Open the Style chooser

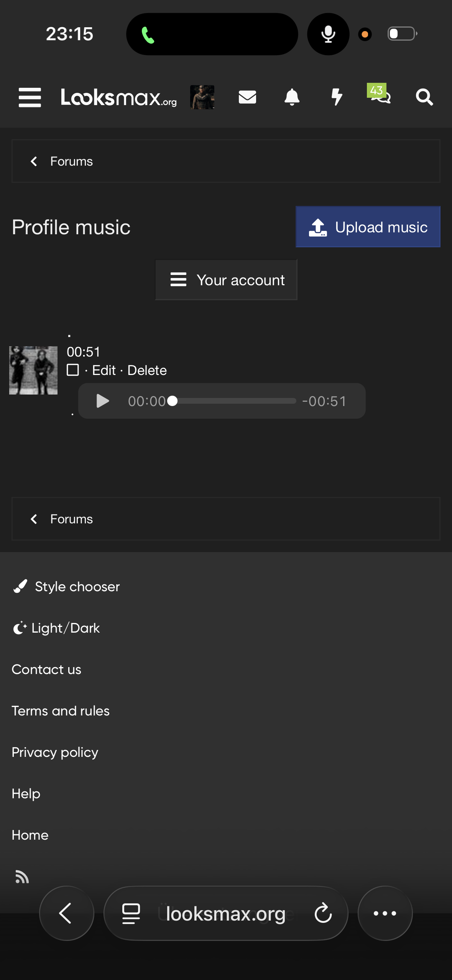point(66,587)
